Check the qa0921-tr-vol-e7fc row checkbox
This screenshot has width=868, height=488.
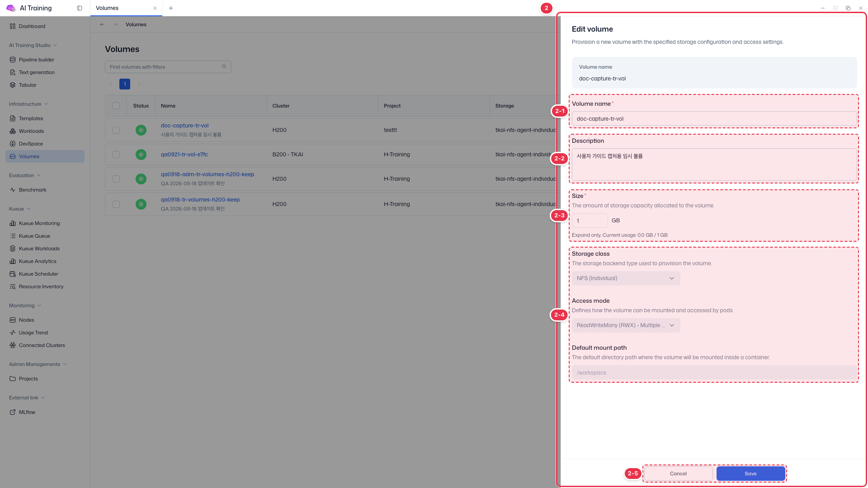116,155
